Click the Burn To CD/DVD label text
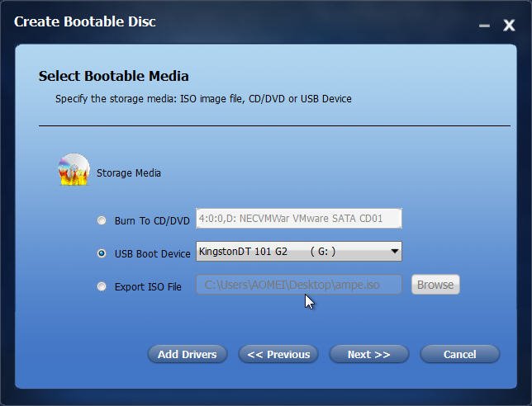This screenshot has width=532, height=406. coord(152,221)
